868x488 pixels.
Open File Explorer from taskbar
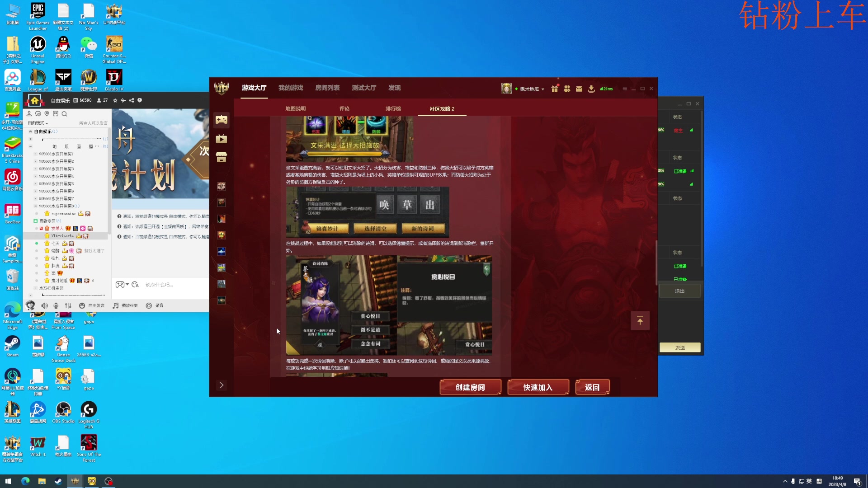point(42,481)
